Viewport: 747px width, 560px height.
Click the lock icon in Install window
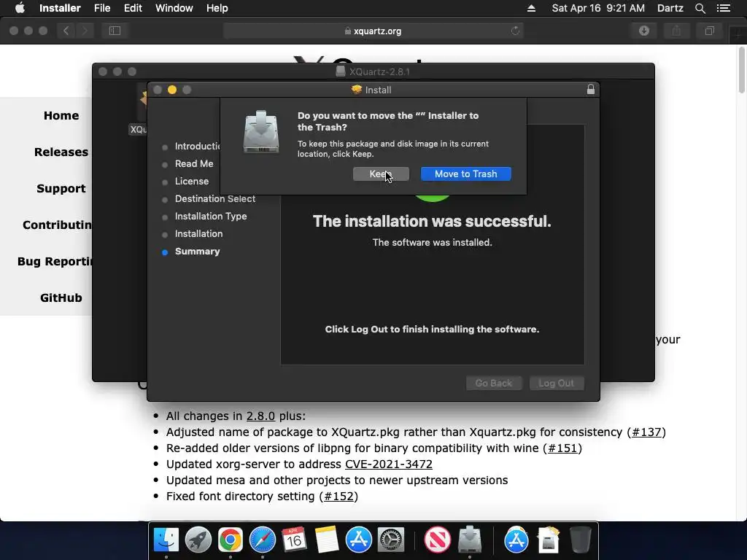[590, 90]
